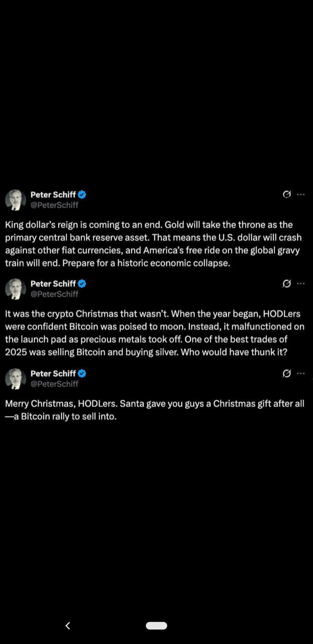Image resolution: width=313 pixels, height=644 pixels.
Task: Tap the profile avatar on the King dollar tweet
Action: (x=15, y=200)
